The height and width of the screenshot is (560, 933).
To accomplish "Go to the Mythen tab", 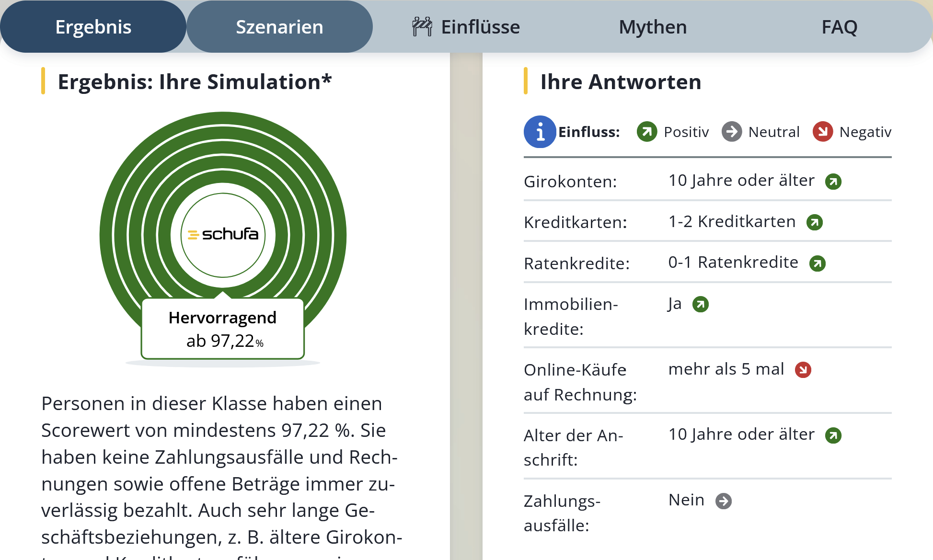I will click(x=653, y=27).
